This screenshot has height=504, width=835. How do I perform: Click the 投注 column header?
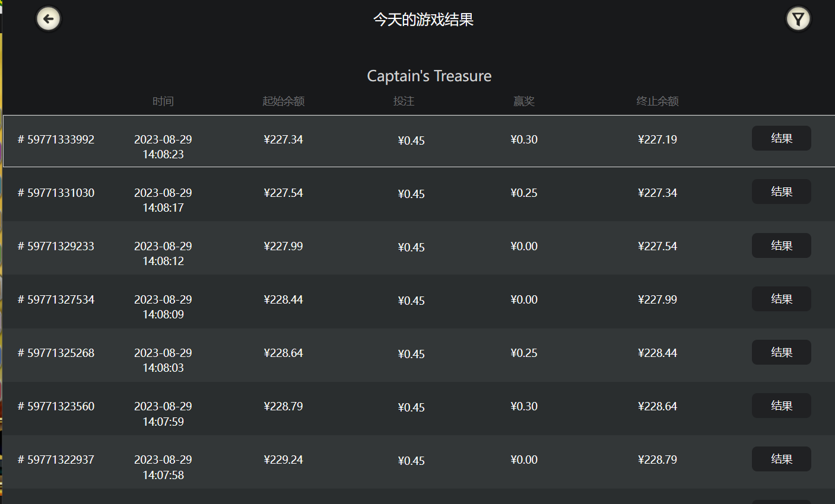coord(404,101)
